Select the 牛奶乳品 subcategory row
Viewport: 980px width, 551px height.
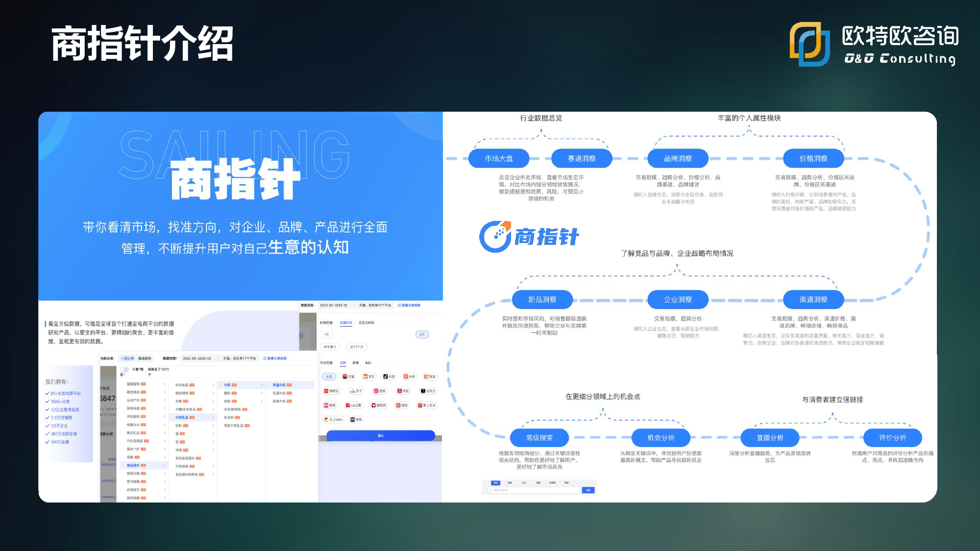(193, 417)
